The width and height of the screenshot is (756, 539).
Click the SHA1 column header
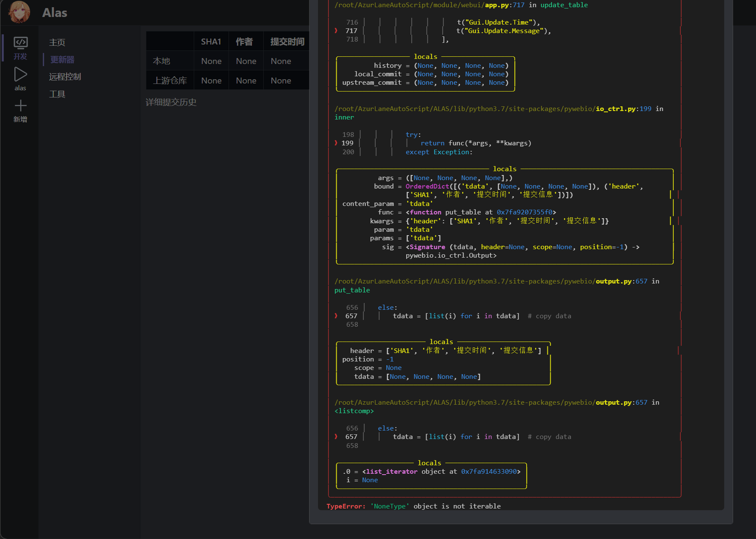(x=211, y=41)
